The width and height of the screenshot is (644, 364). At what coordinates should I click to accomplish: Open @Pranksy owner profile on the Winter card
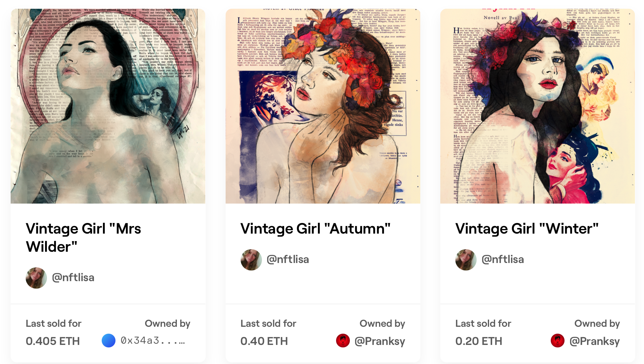click(594, 341)
